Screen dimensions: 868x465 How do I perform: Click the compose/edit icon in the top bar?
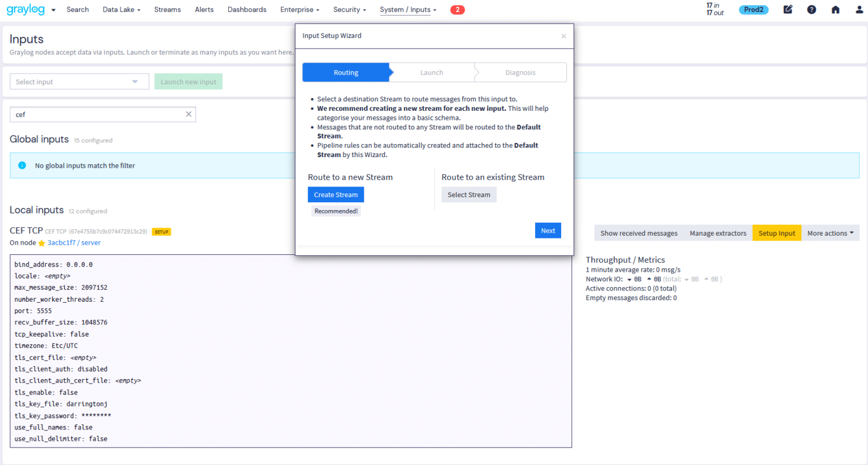tap(788, 9)
